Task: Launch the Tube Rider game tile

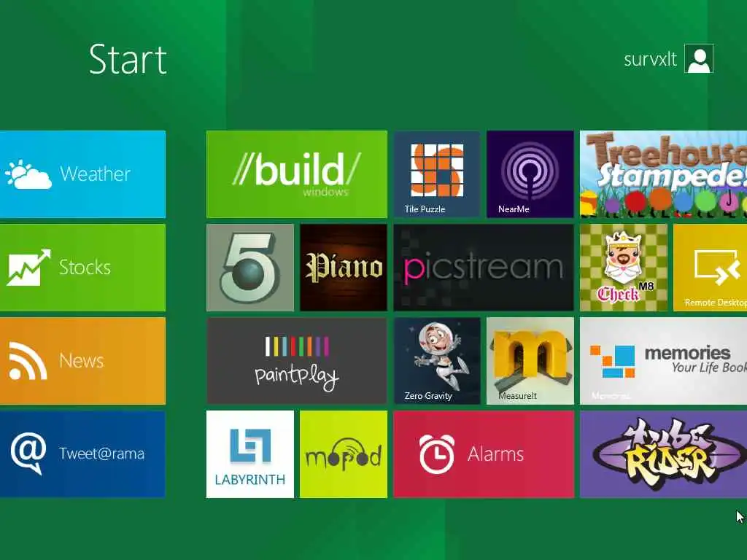Action: click(663, 454)
